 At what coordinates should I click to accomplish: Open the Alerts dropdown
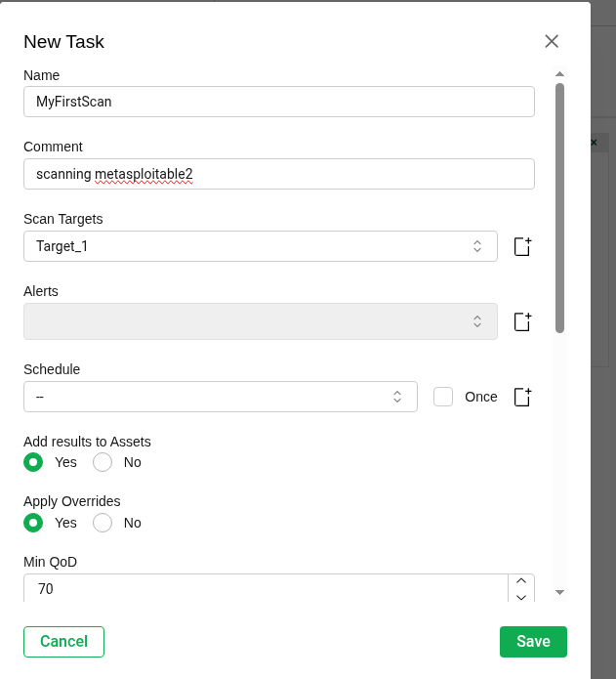[x=261, y=321]
